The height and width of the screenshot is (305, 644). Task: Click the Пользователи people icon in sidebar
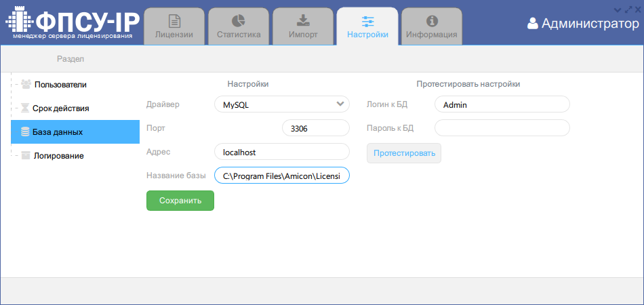pyautogui.click(x=26, y=84)
